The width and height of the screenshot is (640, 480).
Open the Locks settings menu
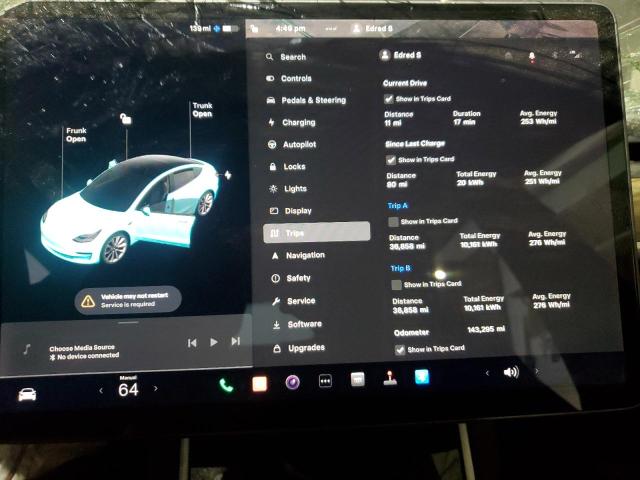[x=287, y=167]
